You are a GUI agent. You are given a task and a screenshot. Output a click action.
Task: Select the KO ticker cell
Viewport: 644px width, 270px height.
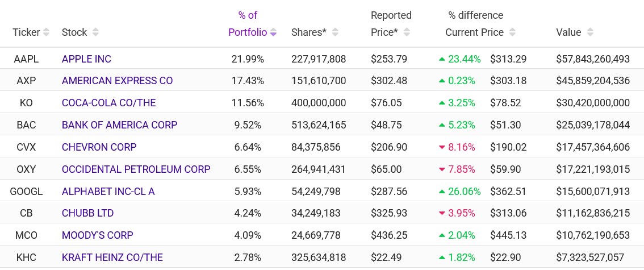click(26, 103)
